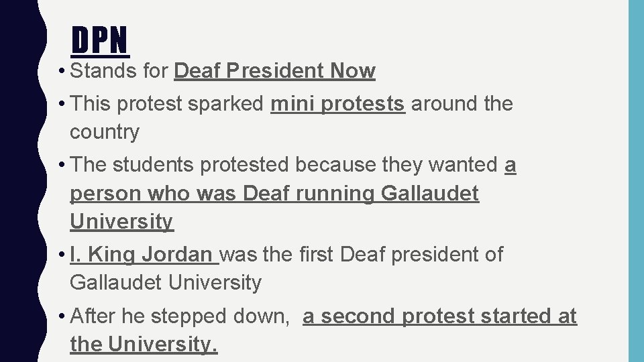Click the word country
Image resolution: width=644 pixels, height=362 pixels.
click(x=105, y=132)
